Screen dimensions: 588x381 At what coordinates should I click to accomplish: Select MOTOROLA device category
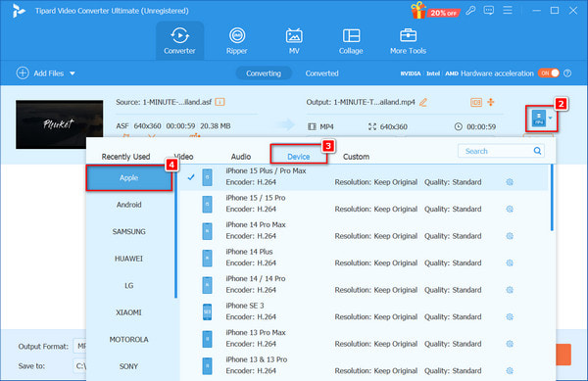pos(129,340)
